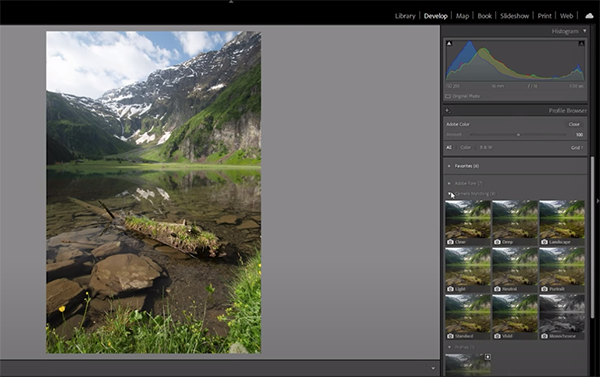Click the Amount value 100
600x377 pixels.
click(x=579, y=135)
